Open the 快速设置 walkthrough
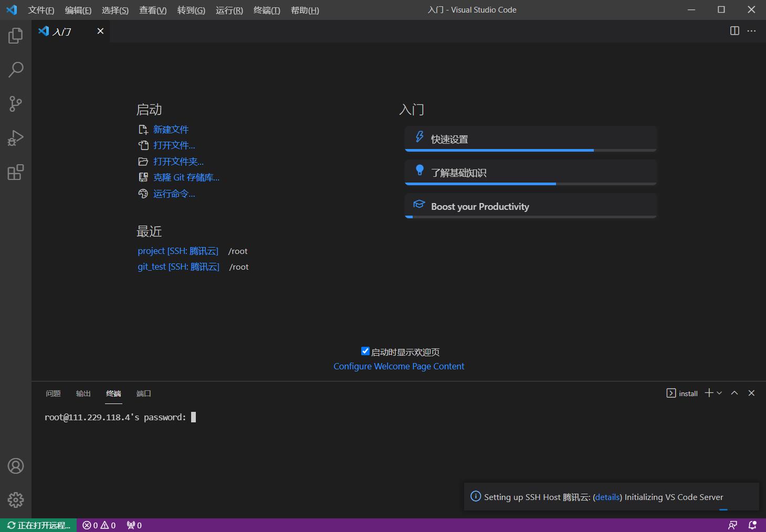The width and height of the screenshot is (766, 532). click(531, 139)
